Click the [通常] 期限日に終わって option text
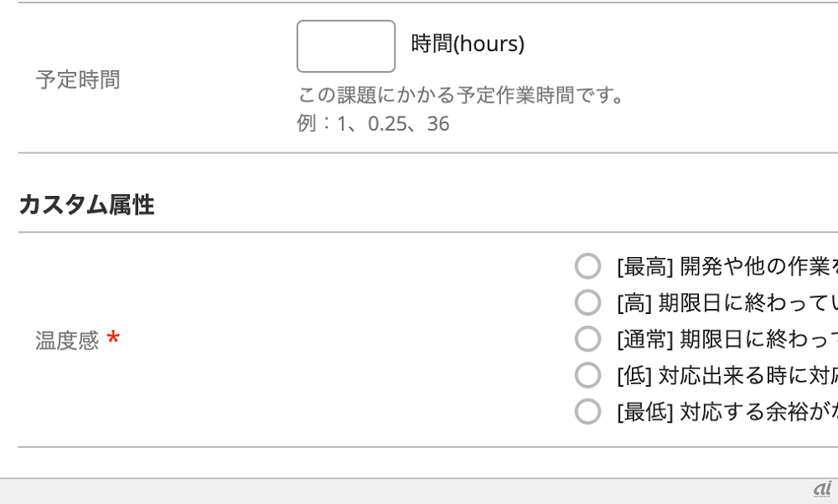 726,339
